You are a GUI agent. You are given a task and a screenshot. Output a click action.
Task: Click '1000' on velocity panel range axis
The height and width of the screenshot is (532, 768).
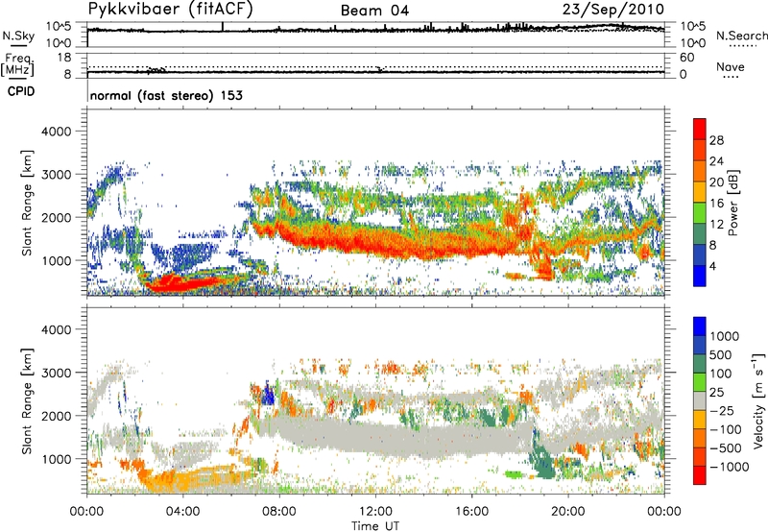[57, 459]
